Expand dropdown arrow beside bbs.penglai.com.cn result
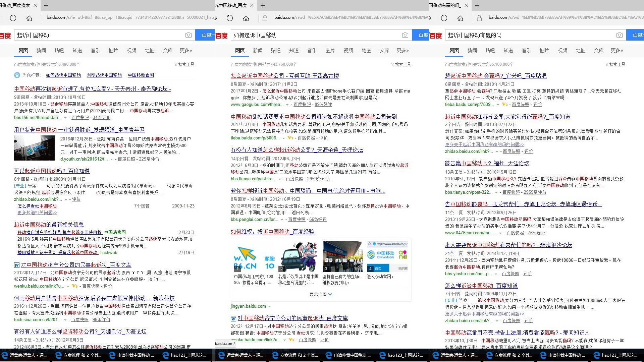Screen dimensions: 644x362 [x=282, y=220]
